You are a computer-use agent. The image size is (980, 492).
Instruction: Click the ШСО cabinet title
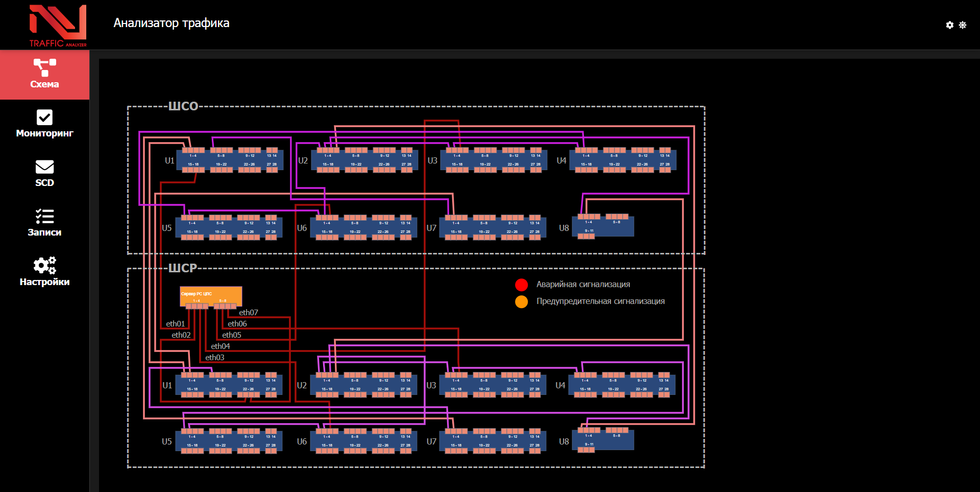[x=183, y=106]
